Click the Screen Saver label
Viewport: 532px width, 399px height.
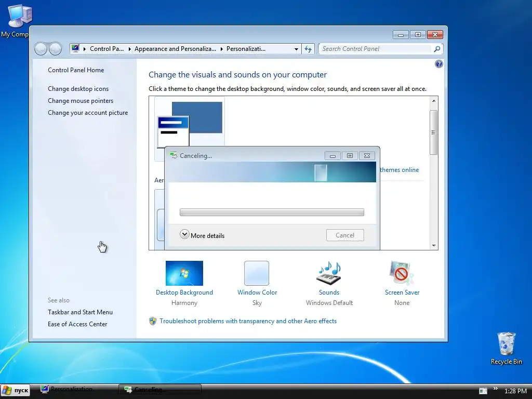(x=402, y=292)
